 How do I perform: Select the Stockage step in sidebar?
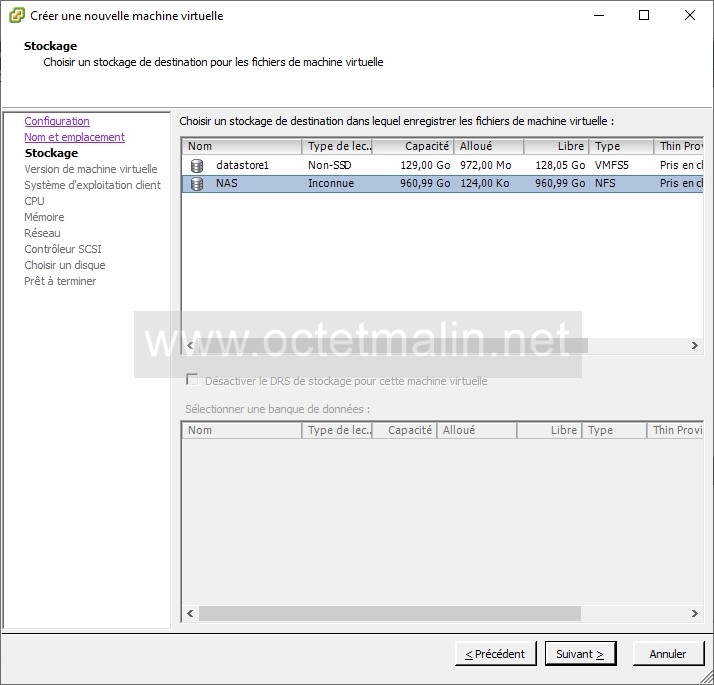51,153
